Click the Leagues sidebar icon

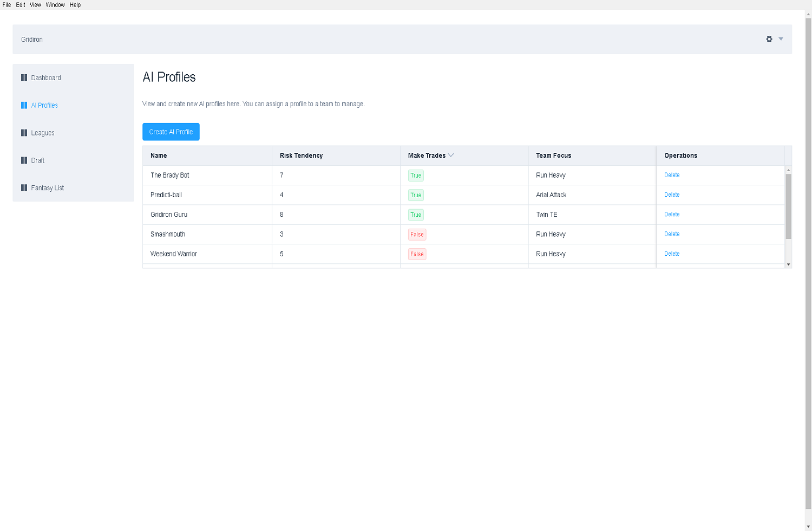24,133
